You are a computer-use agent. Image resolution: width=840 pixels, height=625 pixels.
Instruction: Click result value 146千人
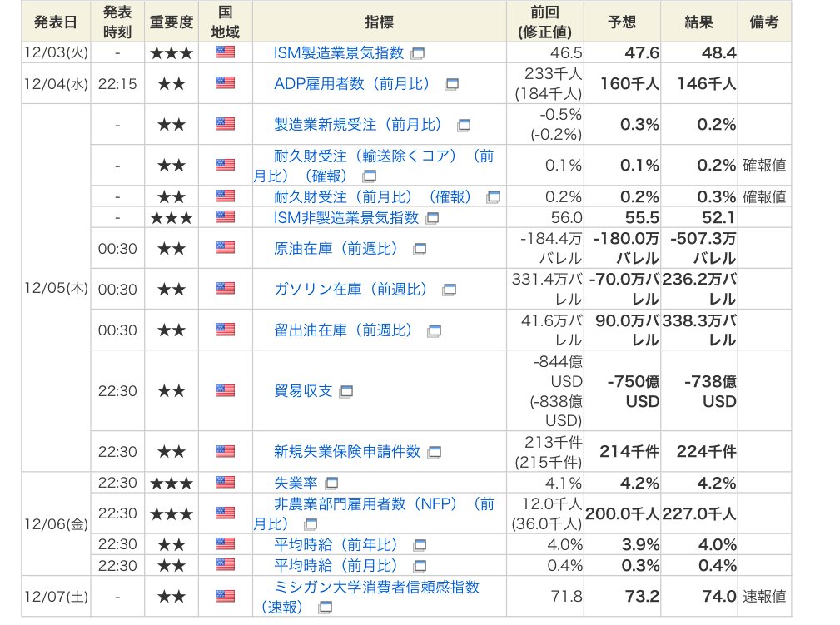tap(707, 83)
